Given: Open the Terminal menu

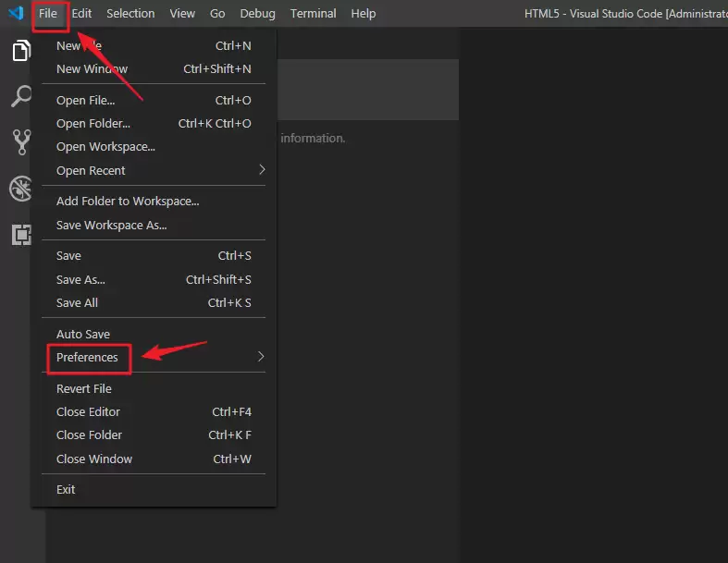Looking at the screenshot, I should [x=313, y=14].
